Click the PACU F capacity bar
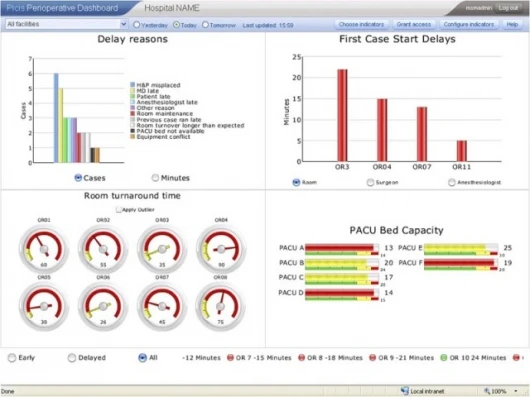This screenshot has width=530, height=397. [461, 264]
